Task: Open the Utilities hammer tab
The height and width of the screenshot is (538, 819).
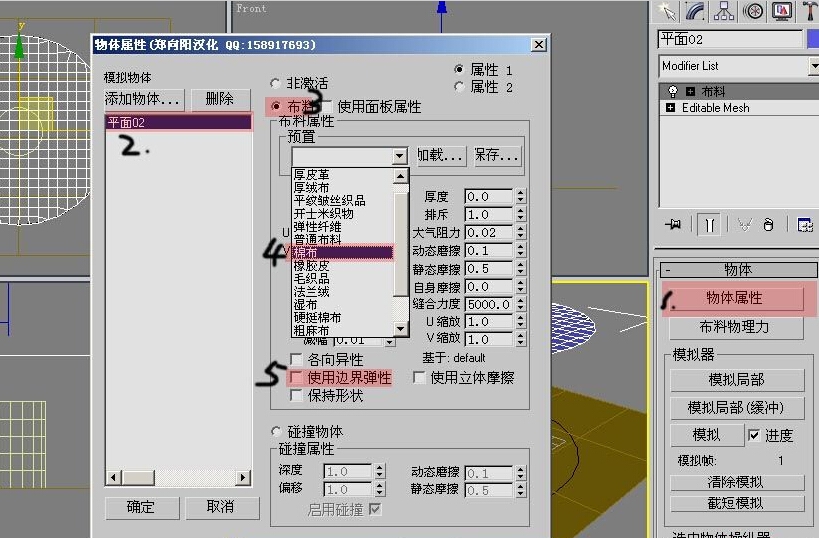Action: point(810,11)
